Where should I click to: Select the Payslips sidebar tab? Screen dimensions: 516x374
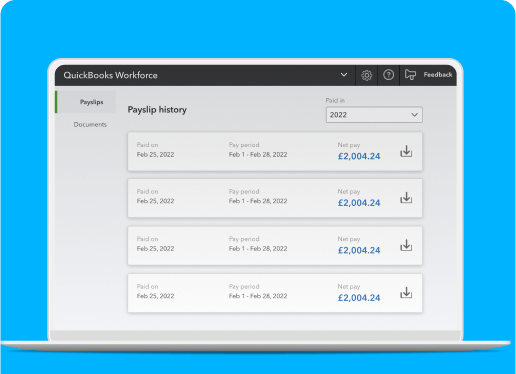pyautogui.click(x=86, y=102)
